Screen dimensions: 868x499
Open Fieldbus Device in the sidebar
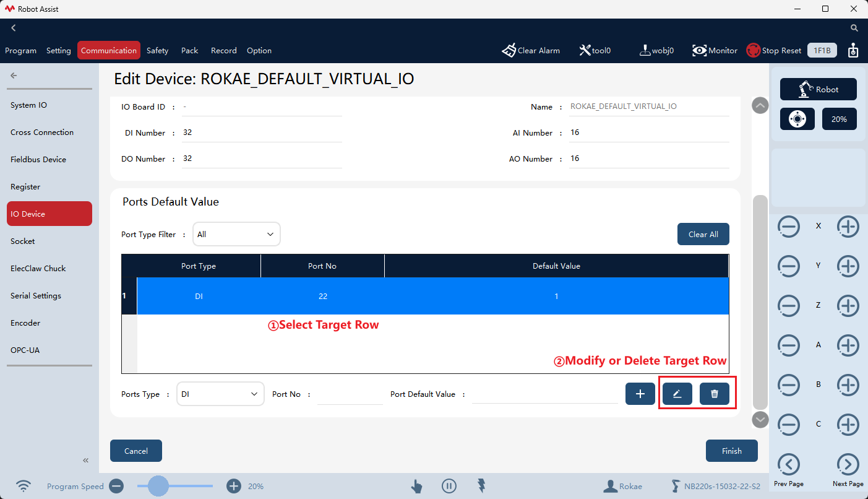[x=38, y=159]
